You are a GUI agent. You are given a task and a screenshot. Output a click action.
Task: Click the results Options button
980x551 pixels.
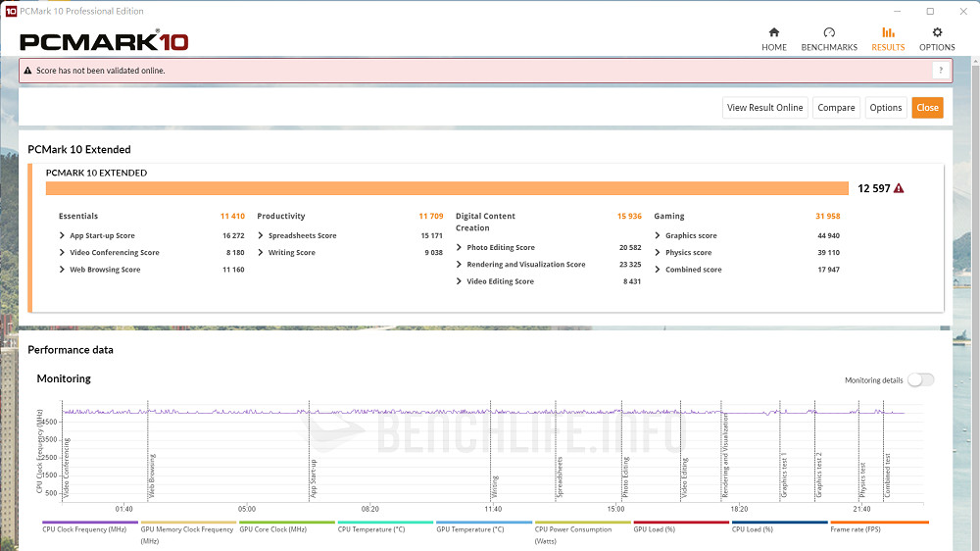tap(885, 108)
